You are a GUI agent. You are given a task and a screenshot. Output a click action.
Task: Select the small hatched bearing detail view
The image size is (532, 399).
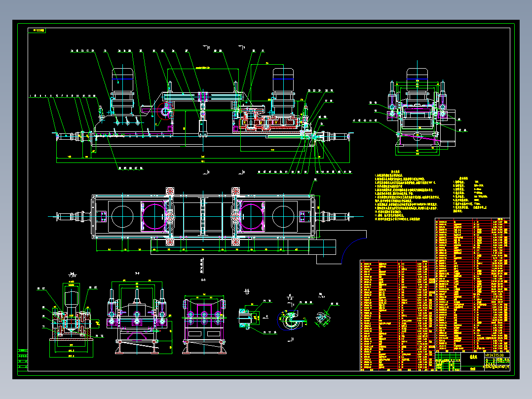pos(249,318)
